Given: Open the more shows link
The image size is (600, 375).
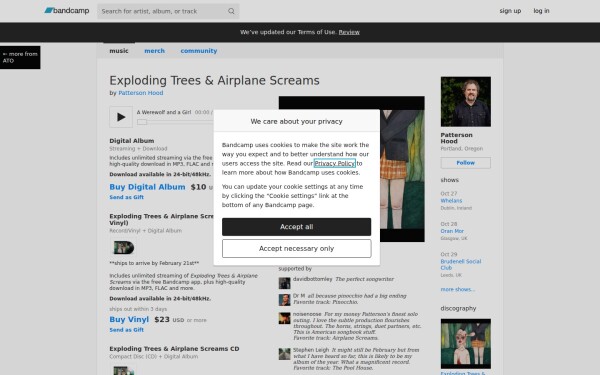Looking at the screenshot, I should 458,289.
